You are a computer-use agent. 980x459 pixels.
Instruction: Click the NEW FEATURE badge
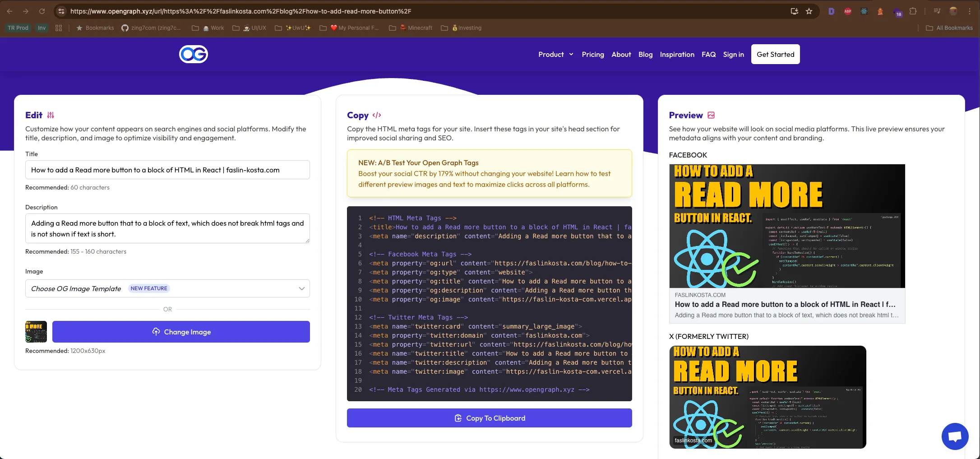click(x=149, y=288)
